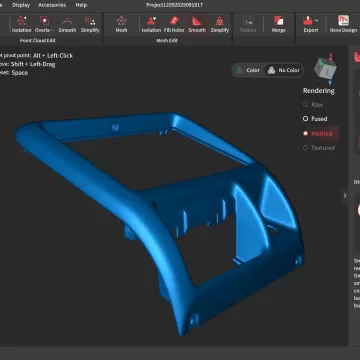Expand the Export dropdown arrow
This screenshot has width=360, height=360.
coord(317,21)
